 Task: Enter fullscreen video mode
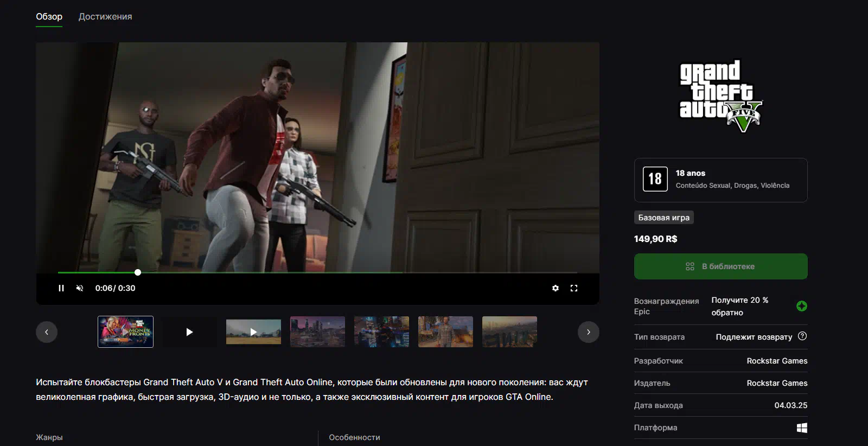[x=574, y=288]
